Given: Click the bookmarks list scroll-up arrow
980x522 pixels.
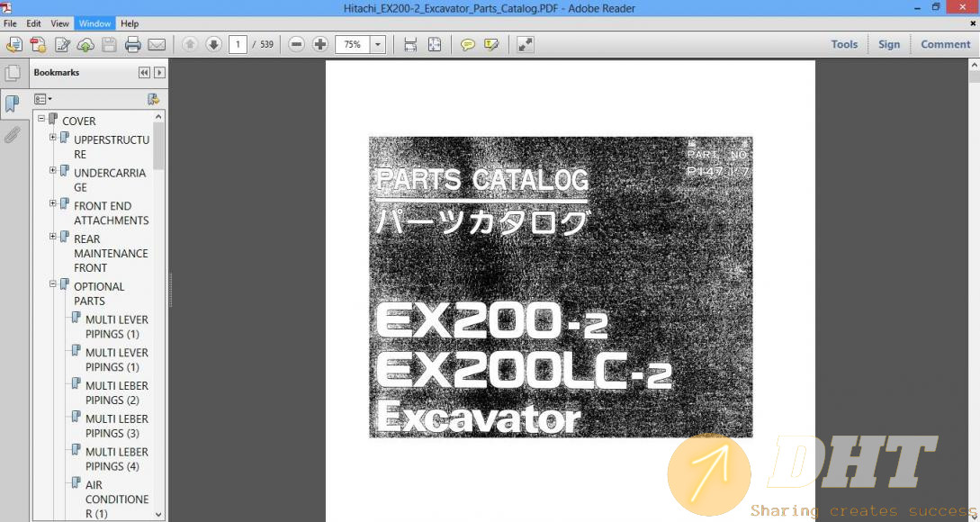Looking at the screenshot, I should tap(158, 116).
